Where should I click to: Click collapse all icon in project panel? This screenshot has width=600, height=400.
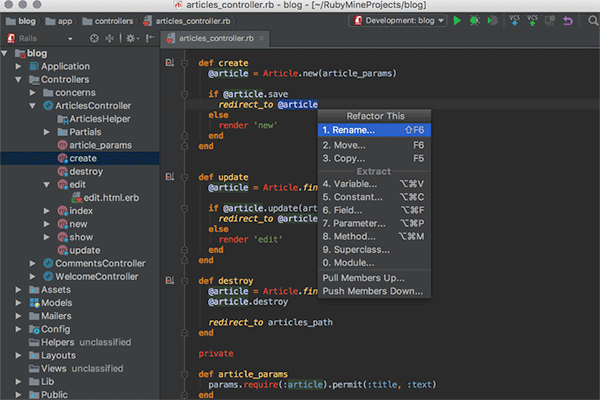pyautogui.click(x=109, y=38)
